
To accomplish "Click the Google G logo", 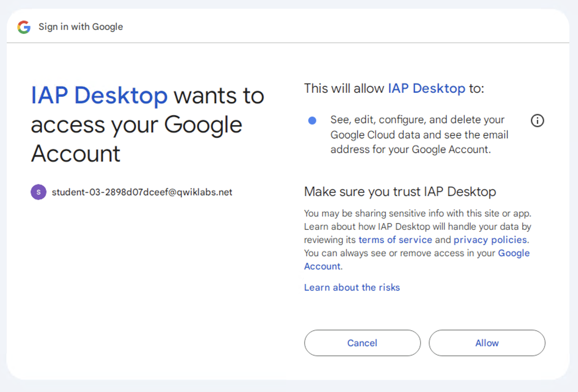I will (x=24, y=27).
